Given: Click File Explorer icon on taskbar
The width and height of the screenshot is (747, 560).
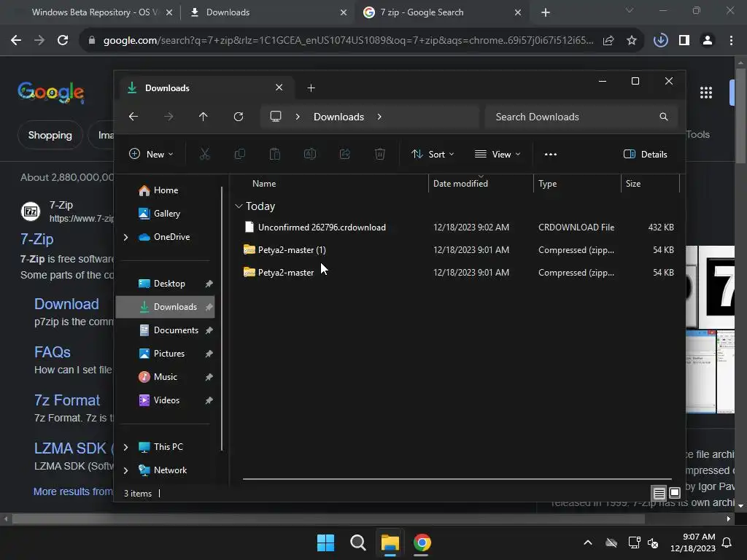Looking at the screenshot, I should (390, 542).
